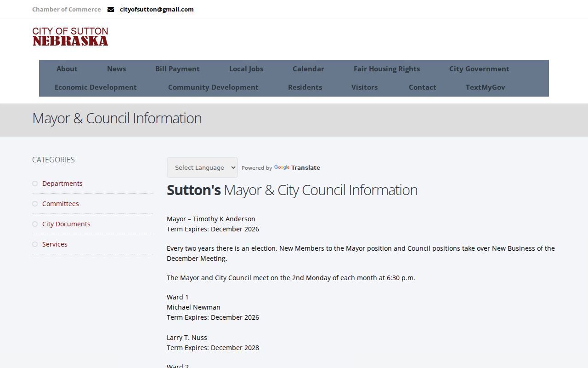588x368 pixels.
Task: Open the Residents menu
Action: coord(305,87)
